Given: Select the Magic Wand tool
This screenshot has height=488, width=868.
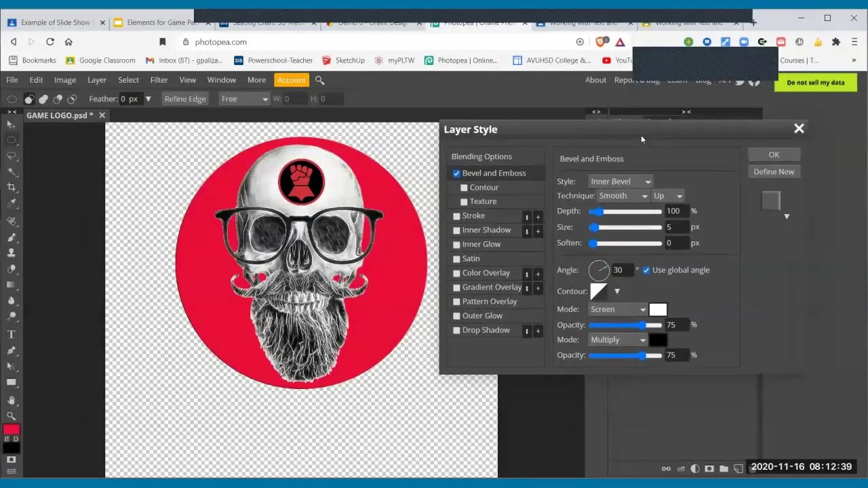Looking at the screenshot, I should 11,171.
